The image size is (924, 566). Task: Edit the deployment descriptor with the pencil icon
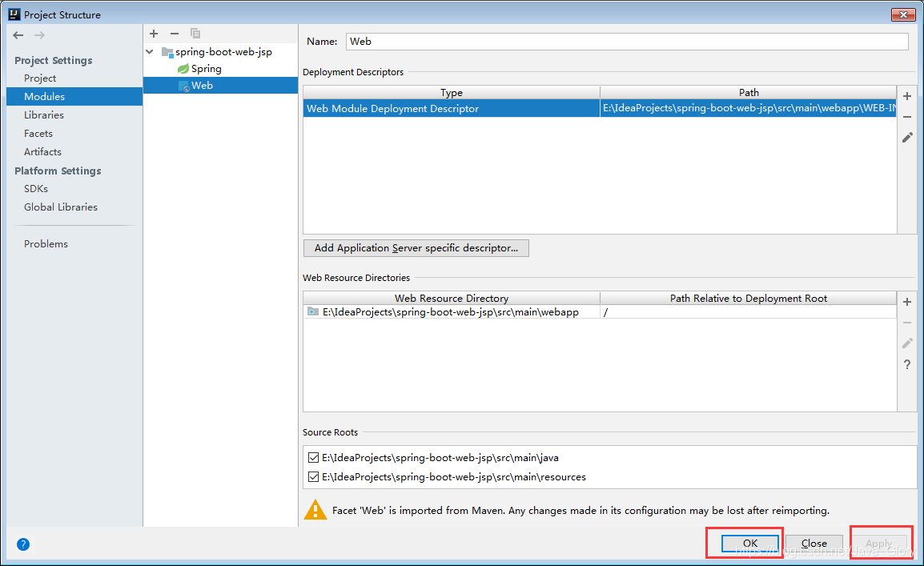pyautogui.click(x=907, y=137)
